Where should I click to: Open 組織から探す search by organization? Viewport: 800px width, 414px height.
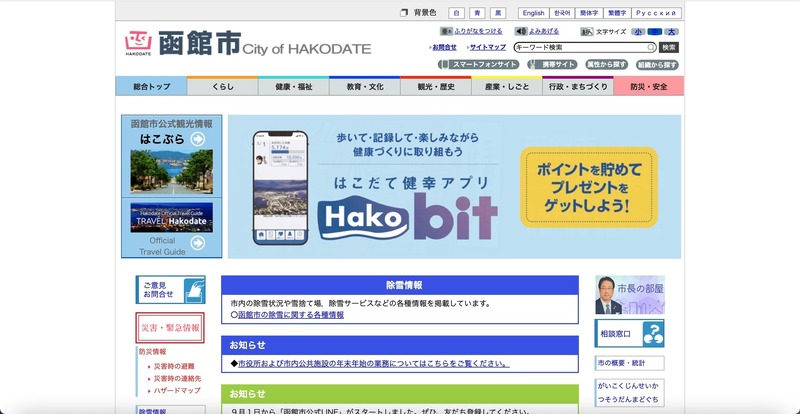[657, 64]
